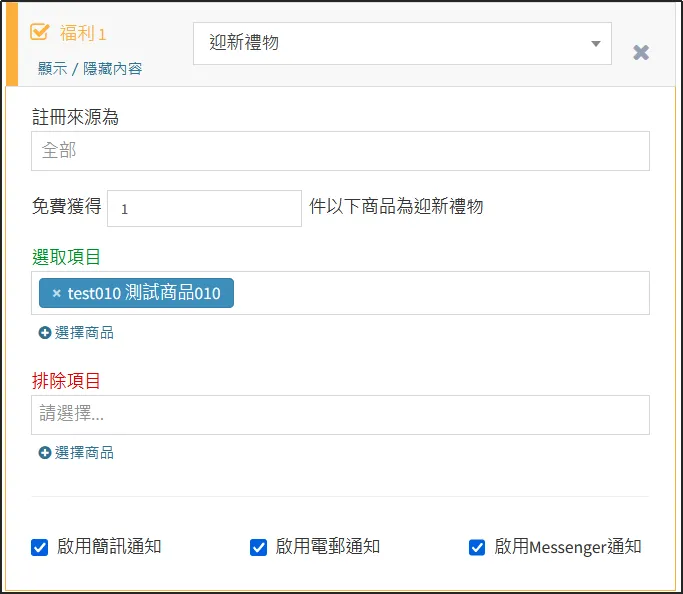683x594 pixels.
Task: Click the 免費獲得 quantity input field
Action: (204, 208)
